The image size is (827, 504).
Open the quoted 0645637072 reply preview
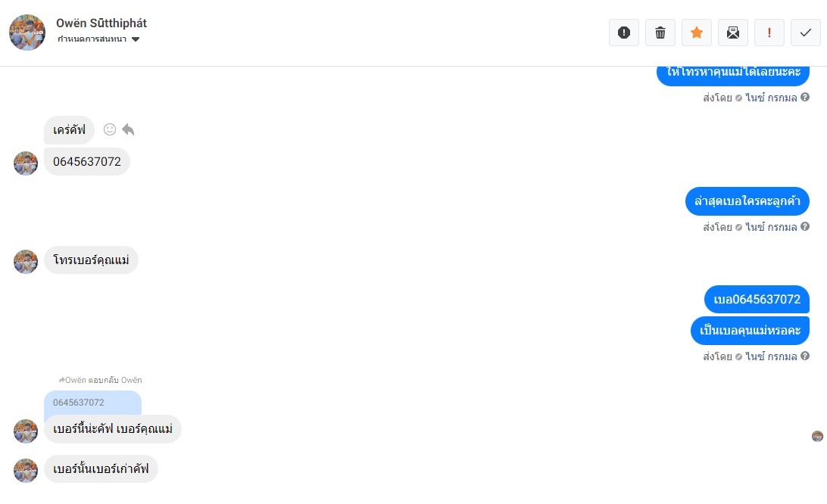pos(92,403)
